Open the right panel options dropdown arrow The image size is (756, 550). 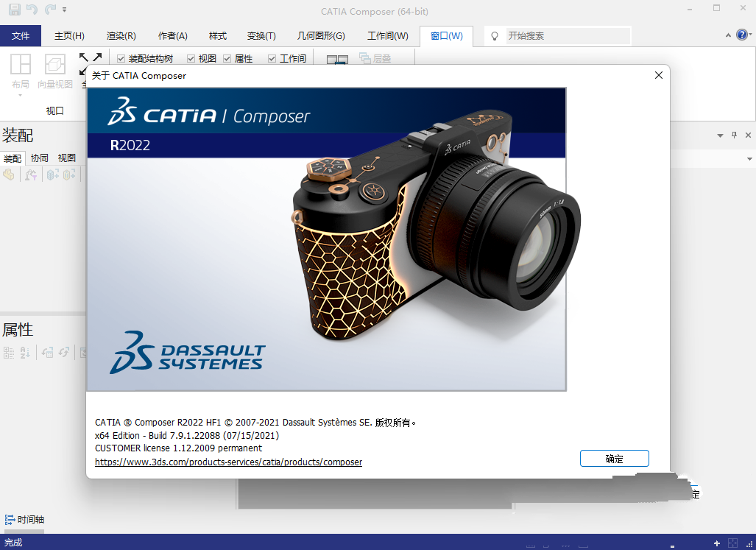720,135
